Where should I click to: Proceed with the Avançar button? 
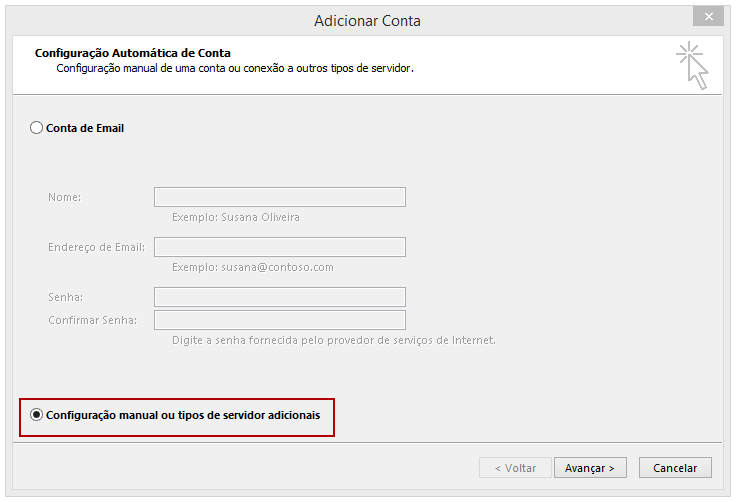(590, 468)
